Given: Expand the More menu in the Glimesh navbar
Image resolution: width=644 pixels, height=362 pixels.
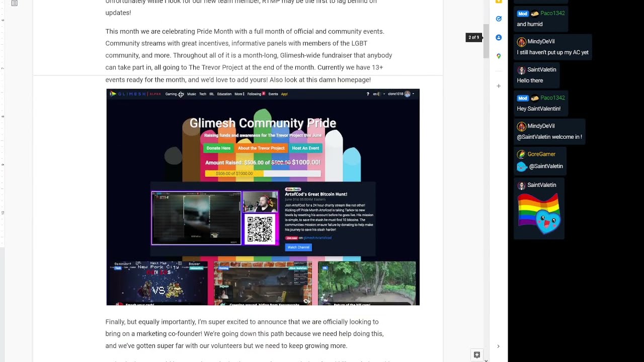Looking at the screenshot, I should pos(239,94).
